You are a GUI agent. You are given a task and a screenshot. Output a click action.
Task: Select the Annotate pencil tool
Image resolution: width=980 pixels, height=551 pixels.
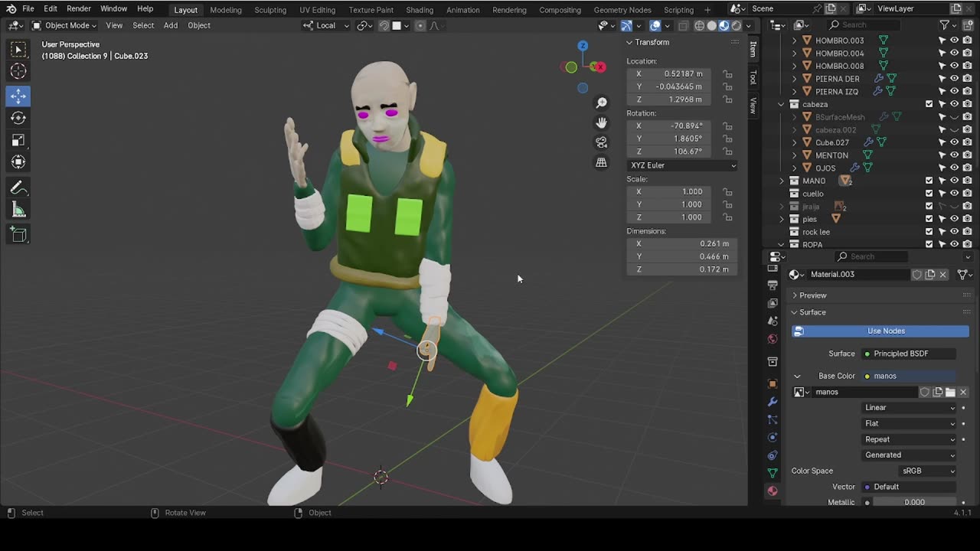click(18, 188)
